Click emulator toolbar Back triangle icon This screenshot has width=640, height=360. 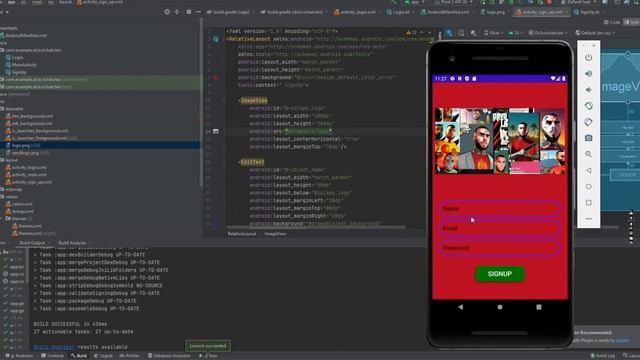click(588, 170)
